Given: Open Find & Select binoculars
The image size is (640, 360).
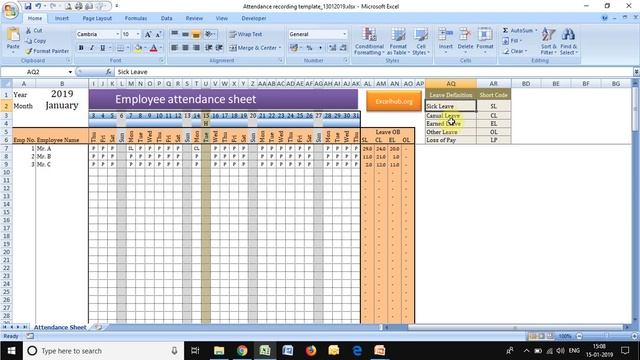Looking at the screenshot, I should tap(568, 41).
